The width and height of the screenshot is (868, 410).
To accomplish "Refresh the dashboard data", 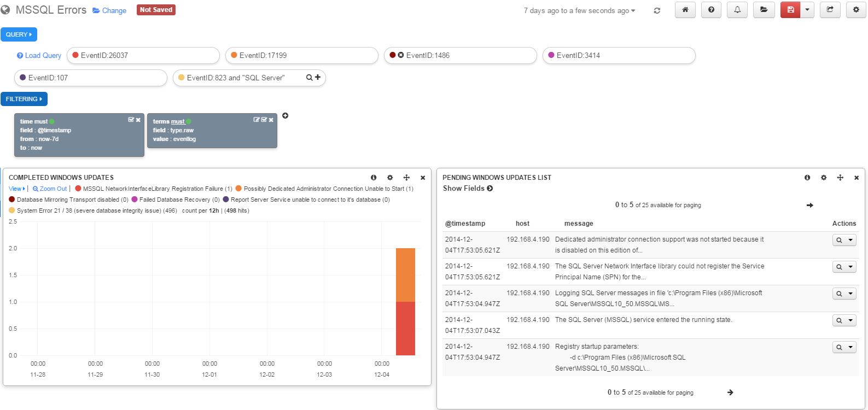I will 657,10.
